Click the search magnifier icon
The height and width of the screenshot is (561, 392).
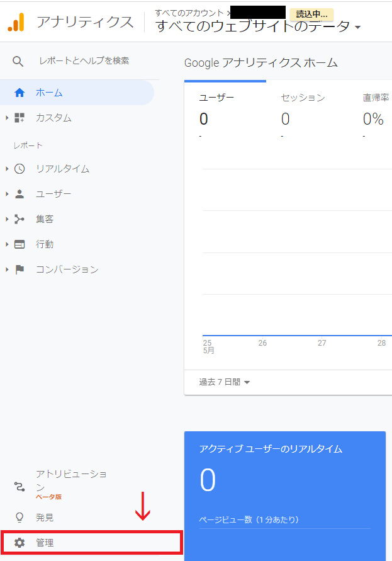[x=18, y=61]
